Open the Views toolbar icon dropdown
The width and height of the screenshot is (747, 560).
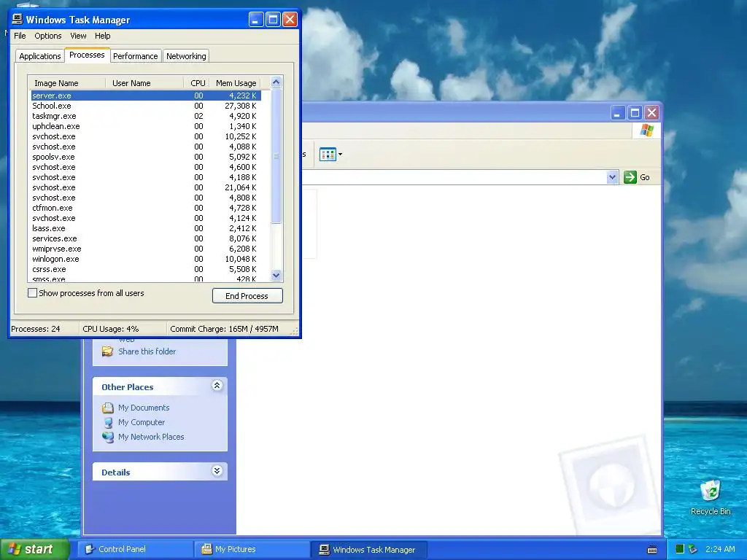point(330,155)
